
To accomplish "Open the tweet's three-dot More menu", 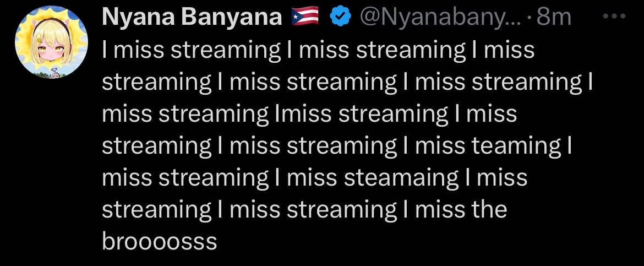I will (x=615, y=18).
